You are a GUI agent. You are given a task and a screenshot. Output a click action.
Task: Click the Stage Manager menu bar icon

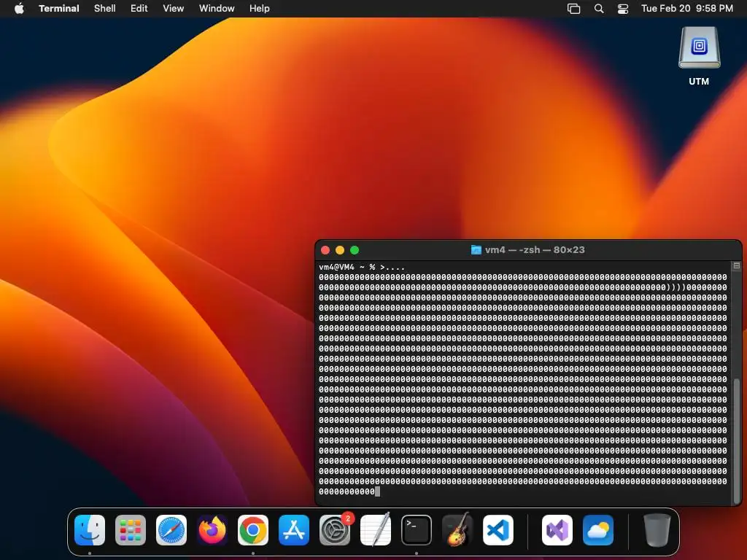(573, 9)
